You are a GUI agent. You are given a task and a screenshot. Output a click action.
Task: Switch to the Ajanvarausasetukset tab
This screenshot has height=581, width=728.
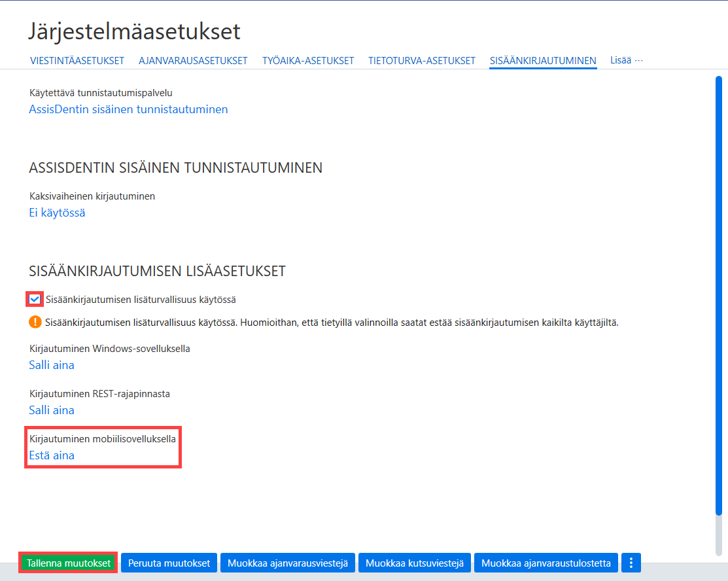click(x=193, y=61)
